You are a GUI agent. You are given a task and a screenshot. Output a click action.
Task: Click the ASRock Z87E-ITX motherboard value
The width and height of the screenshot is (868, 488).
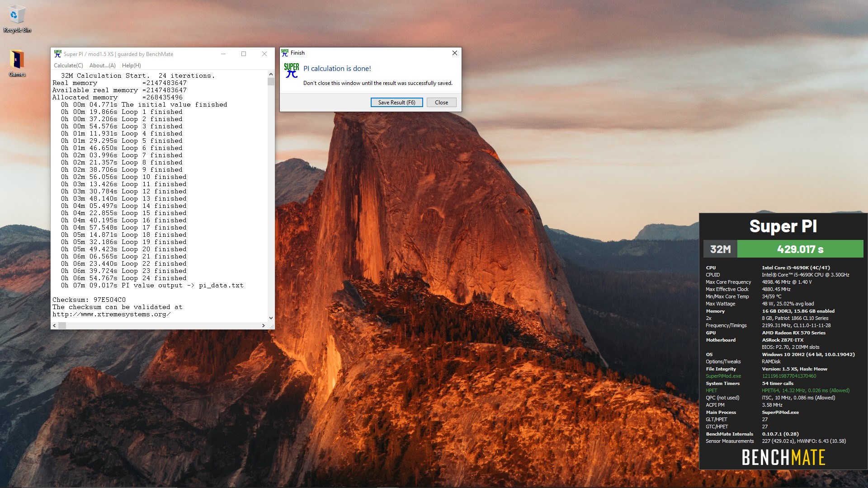[x=783, y=340]
